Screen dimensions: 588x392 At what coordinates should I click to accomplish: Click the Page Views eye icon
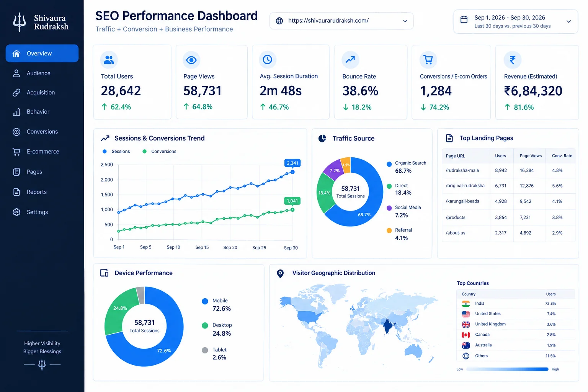pyautogui.click(x=191, y=60)
